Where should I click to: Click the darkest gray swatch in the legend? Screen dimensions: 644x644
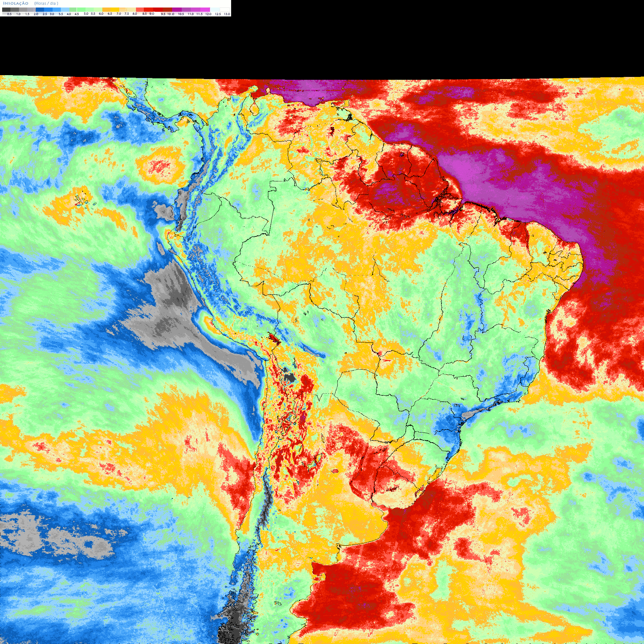pos(6,10)
